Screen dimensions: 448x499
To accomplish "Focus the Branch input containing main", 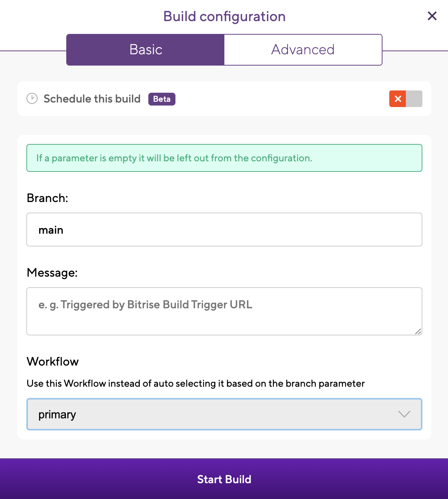I will point(224,230).
